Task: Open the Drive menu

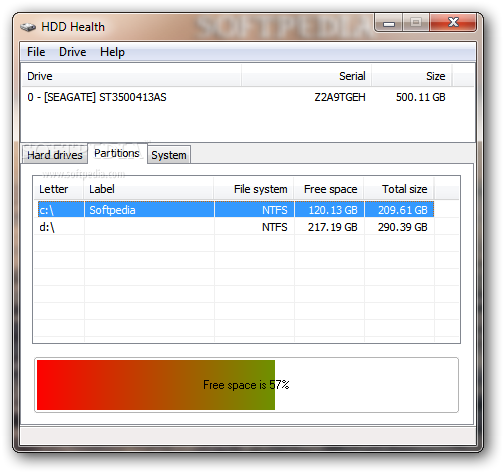Action: [x=72, y=52]
